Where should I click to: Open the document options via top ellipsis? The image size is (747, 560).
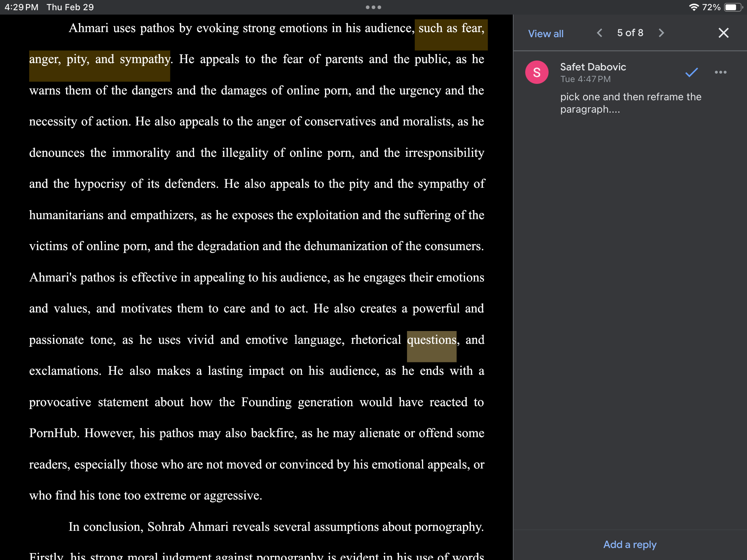coord(373,7)
